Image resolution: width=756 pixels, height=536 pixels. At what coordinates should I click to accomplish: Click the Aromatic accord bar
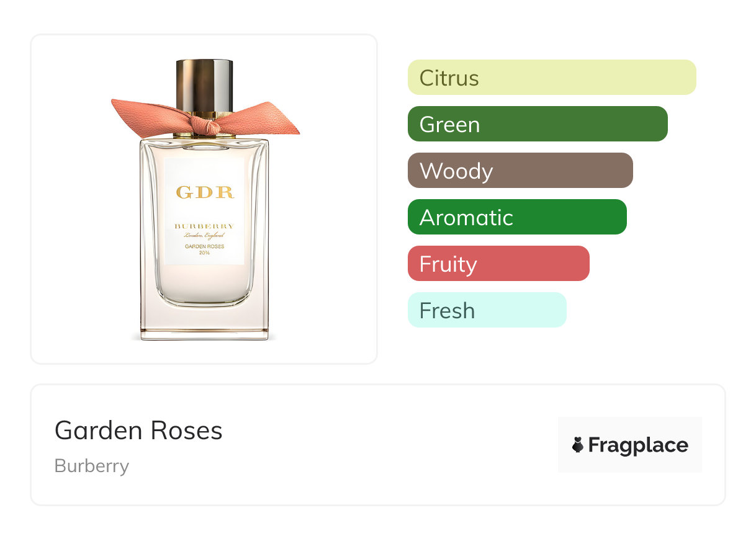(517, 217)
